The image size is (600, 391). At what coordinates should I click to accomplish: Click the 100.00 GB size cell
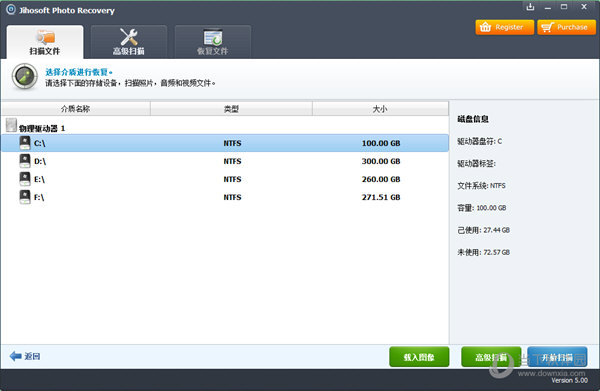tap(381, 143)
